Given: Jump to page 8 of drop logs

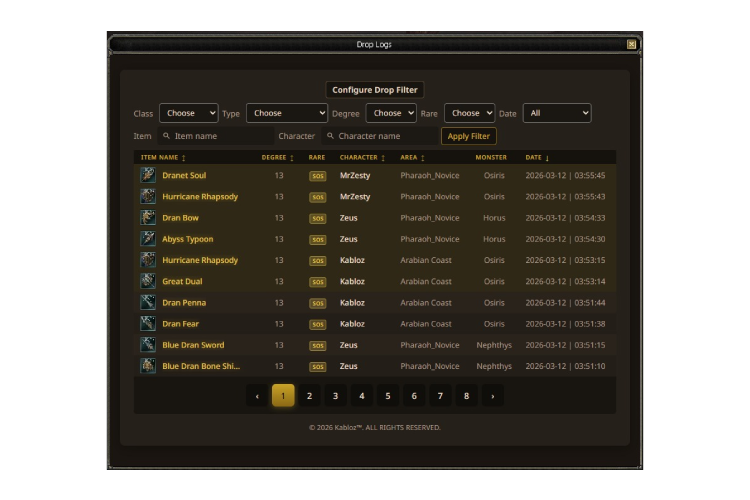Looking at the screenshot, I should (x=466, y=396).
